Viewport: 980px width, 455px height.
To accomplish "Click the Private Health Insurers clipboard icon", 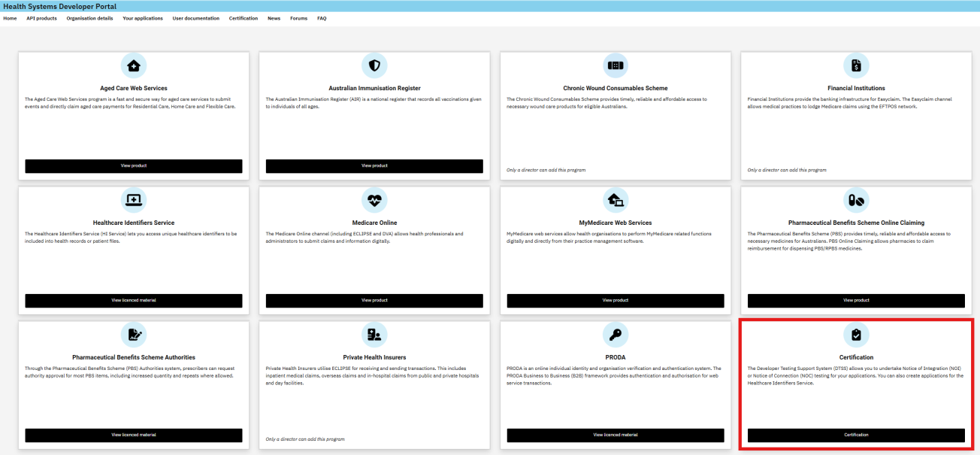I will tap(374, 335).
